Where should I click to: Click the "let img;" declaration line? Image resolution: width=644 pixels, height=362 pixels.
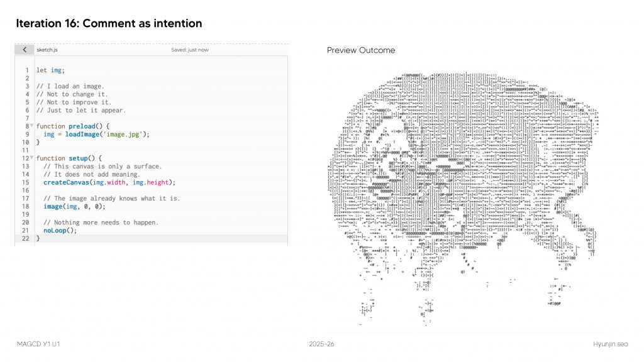coord(50,70)
